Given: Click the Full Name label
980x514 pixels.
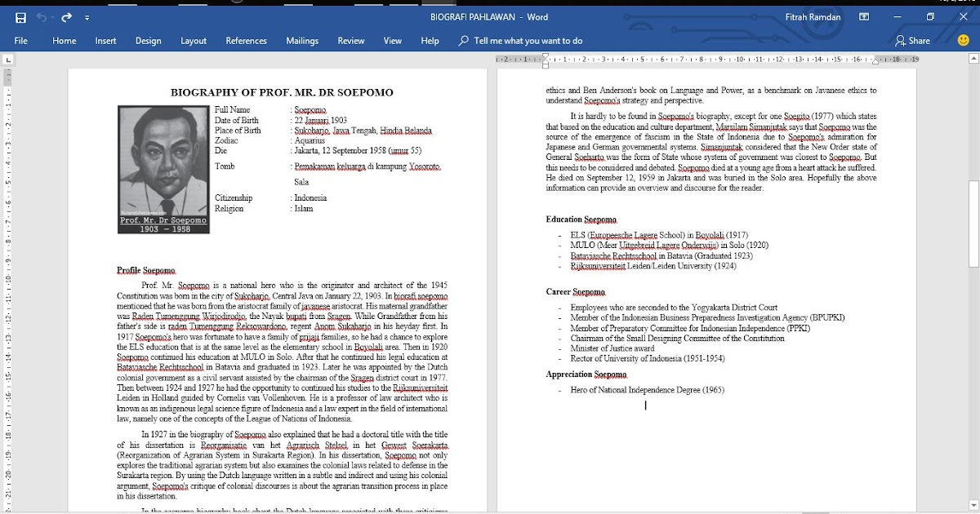Looking at the screenshot, I should (x=232, y=109).
